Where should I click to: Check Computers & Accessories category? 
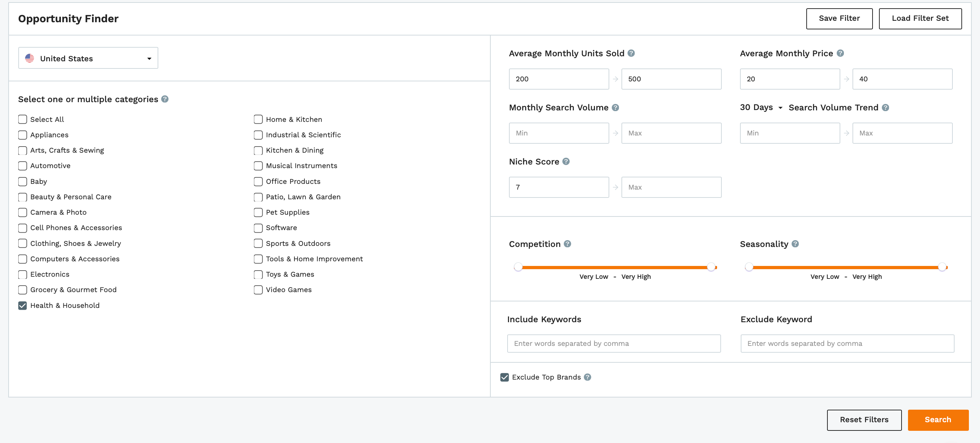coord(23,259)
